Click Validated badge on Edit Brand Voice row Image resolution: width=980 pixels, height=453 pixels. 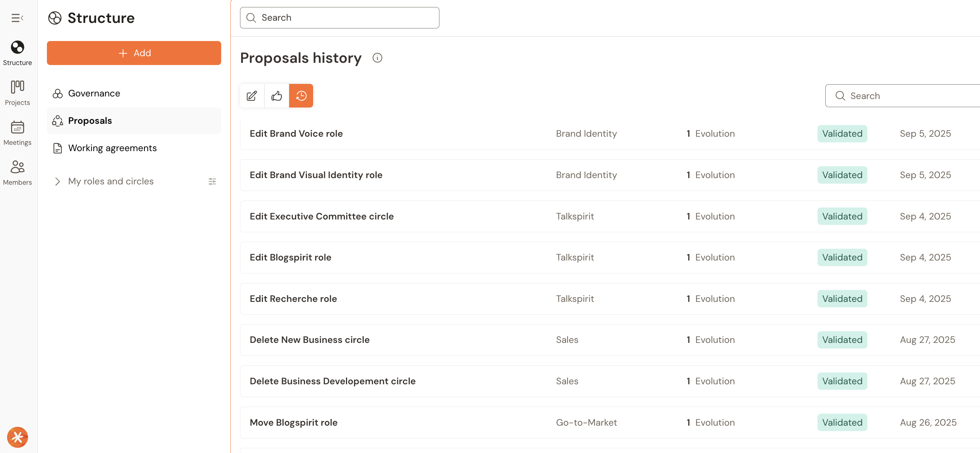point(842,134)
